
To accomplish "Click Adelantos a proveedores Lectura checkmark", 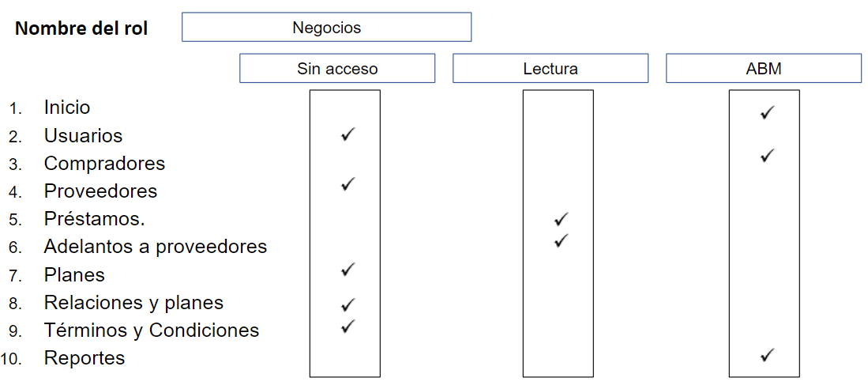I will point(562,240).
